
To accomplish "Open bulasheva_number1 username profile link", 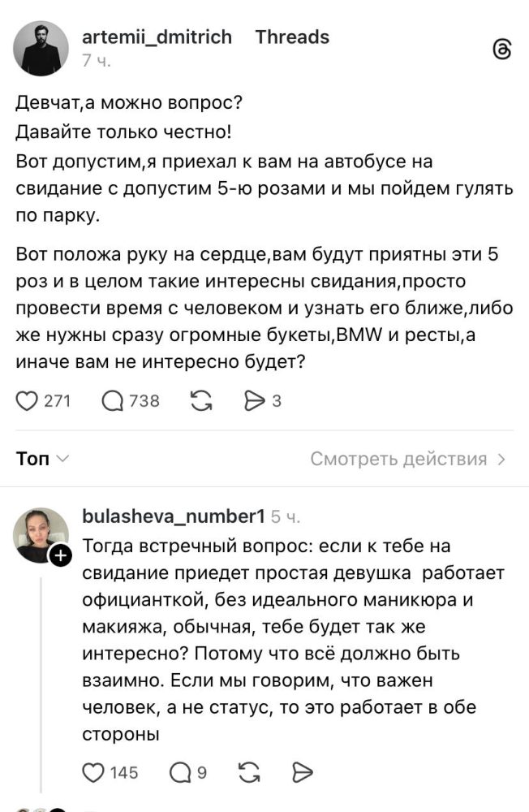I will [174, 516].
